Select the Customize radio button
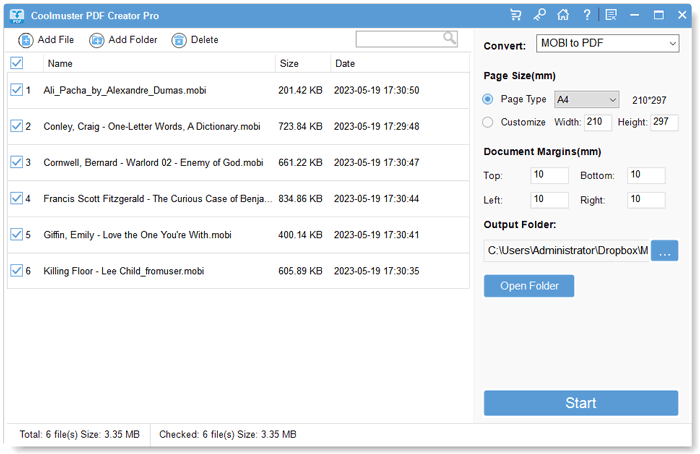This screenshot has height=454, width=700. [x=488, y=122]
